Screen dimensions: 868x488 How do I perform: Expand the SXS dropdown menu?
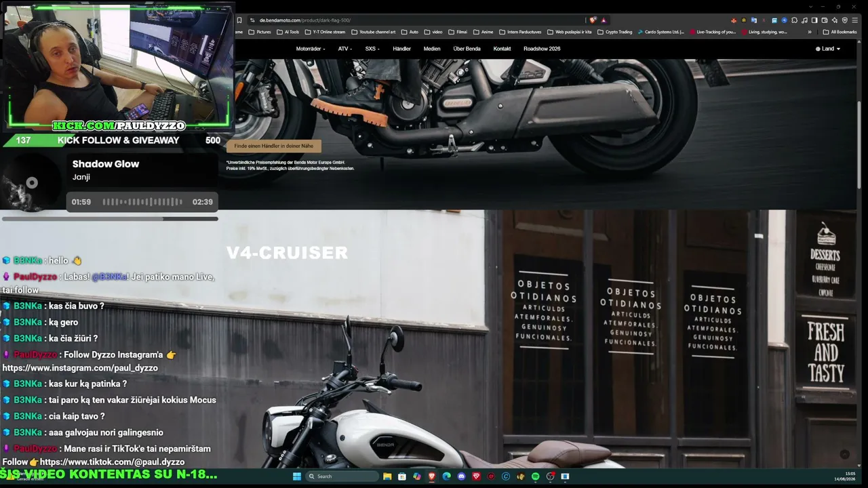click(372, 49)
